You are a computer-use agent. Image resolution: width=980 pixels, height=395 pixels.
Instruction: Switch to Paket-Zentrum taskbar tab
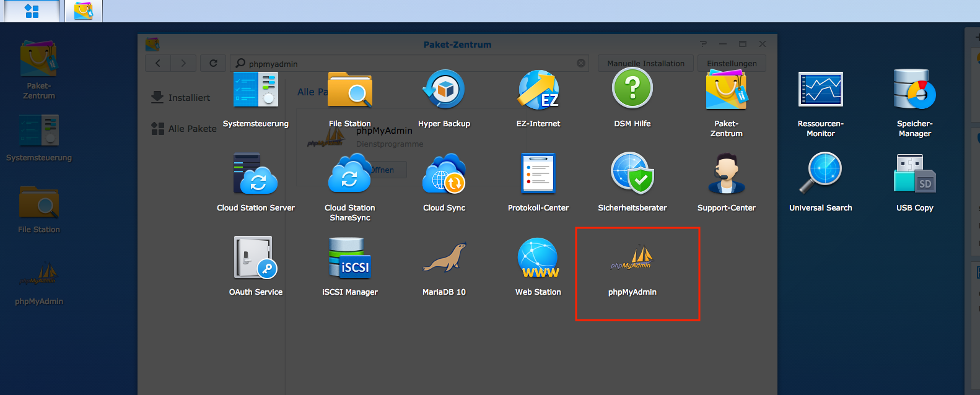(84, 11)
